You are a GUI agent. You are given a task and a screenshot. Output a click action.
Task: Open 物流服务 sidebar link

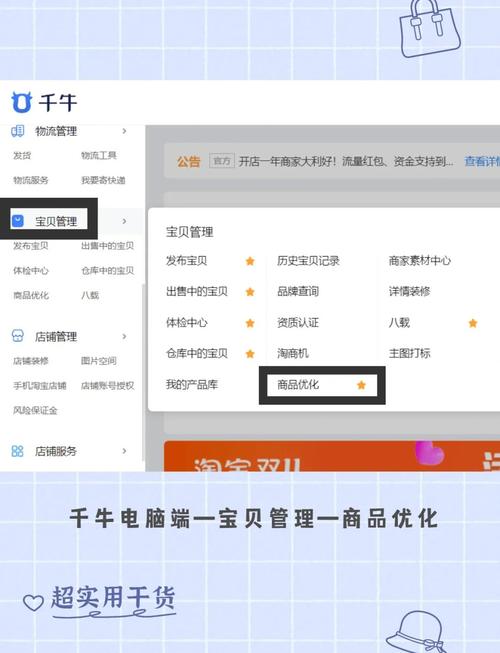tap(31, 180)
